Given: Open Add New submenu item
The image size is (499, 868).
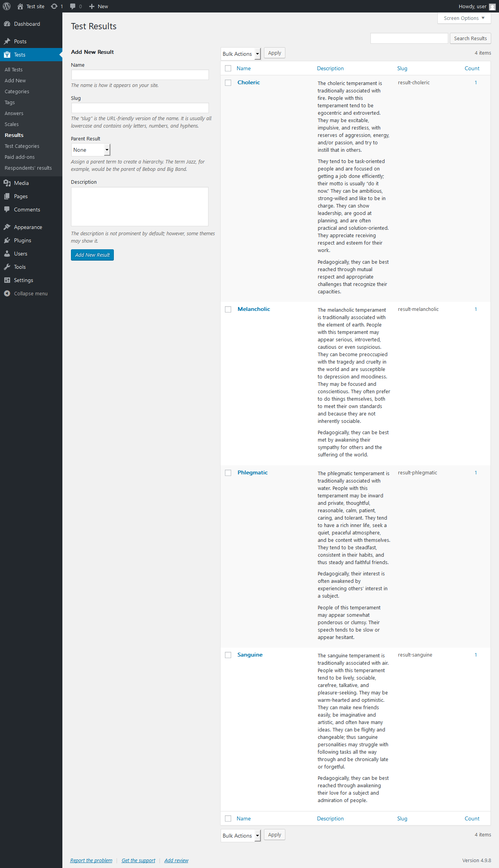Looking at the screenshot, I should tap(15, 80).
